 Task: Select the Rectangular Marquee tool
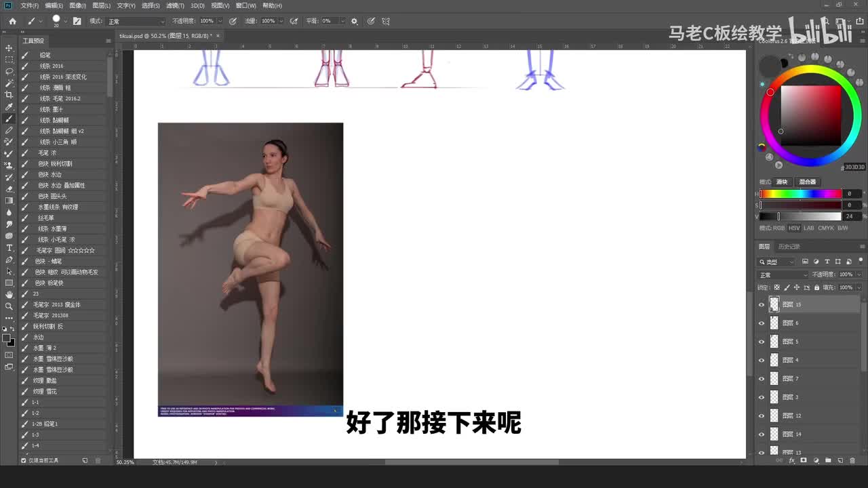pos(9,60)
